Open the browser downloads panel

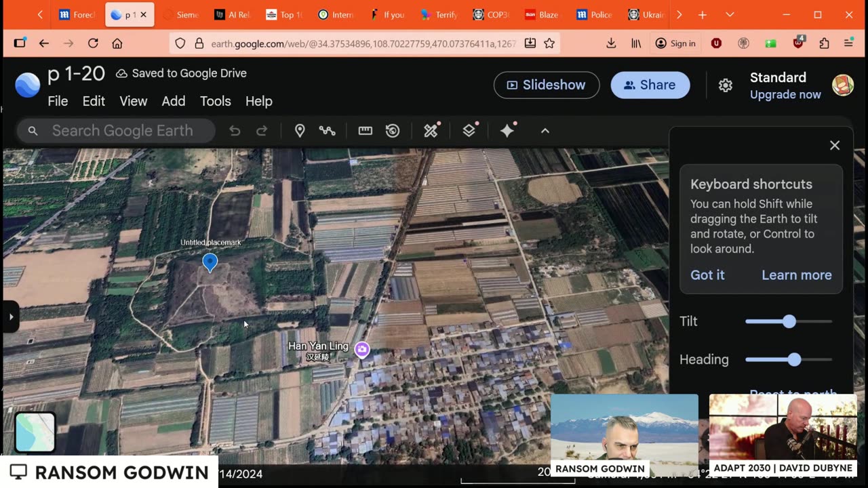coord(611,43)
